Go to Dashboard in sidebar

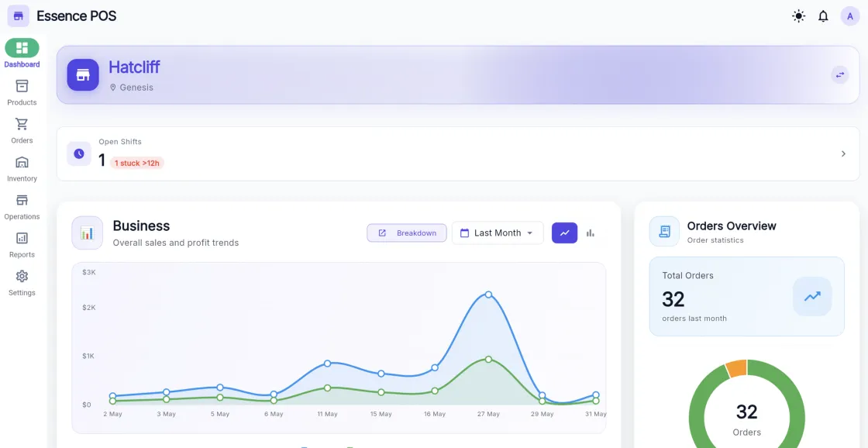click(x=22, y=53)
